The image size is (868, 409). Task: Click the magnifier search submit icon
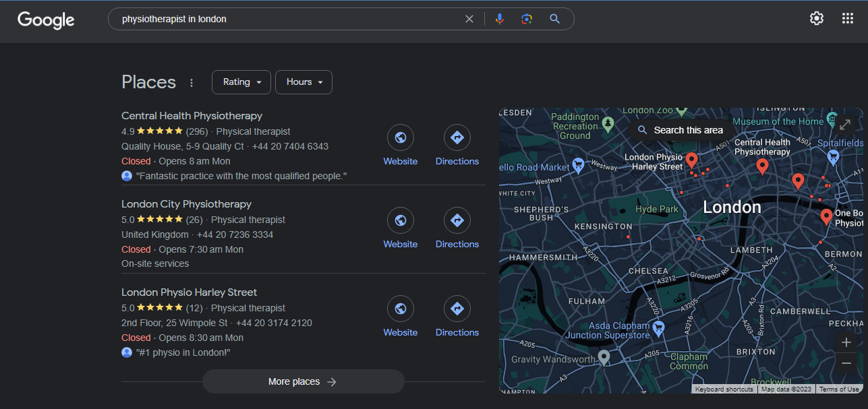(x=554, y=19)
